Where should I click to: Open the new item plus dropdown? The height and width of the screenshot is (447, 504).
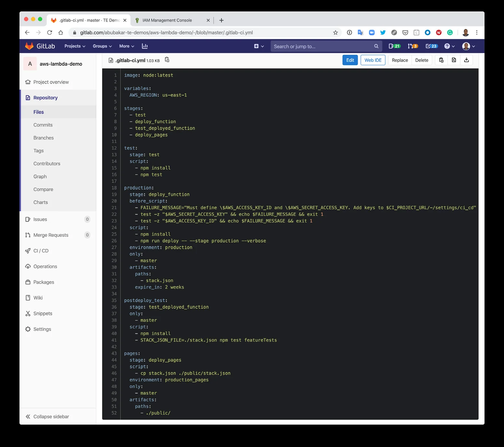[259, 46]
